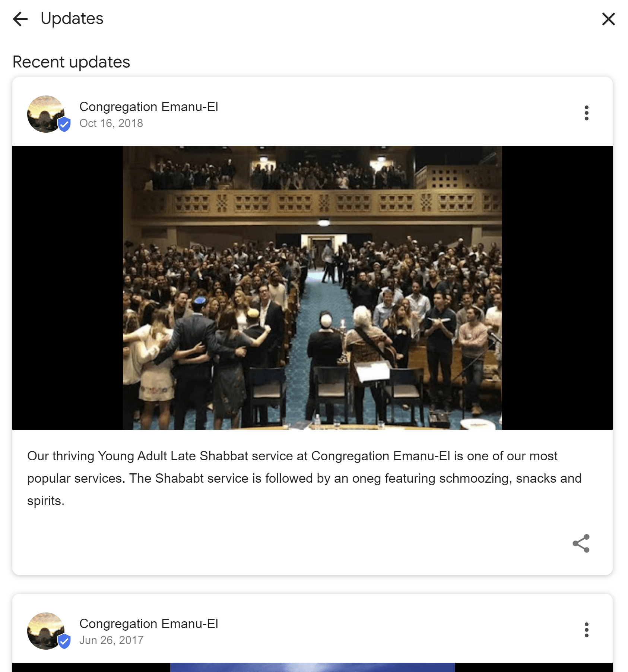Click the black bar left of the photo
The width and height of the screenshot is (628, 672).
(x=67, y=287)
